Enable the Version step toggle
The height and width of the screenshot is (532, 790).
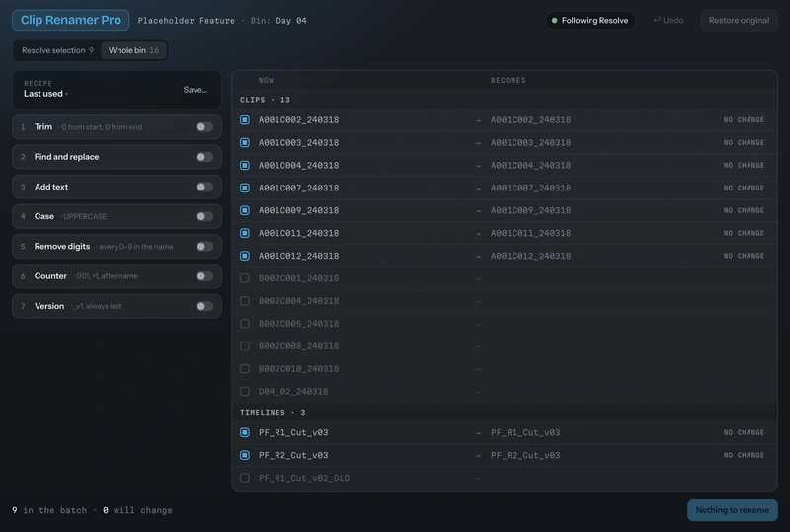pos(204,306)
